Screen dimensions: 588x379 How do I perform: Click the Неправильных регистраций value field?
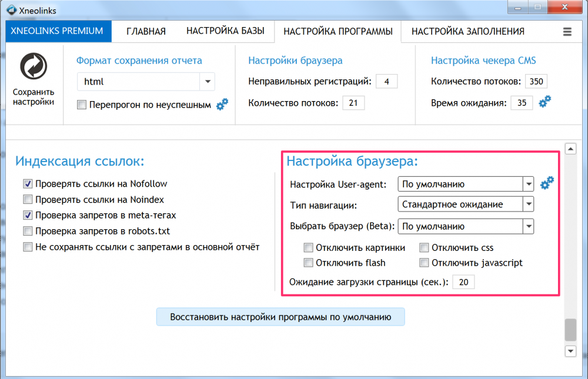(387, 81)
